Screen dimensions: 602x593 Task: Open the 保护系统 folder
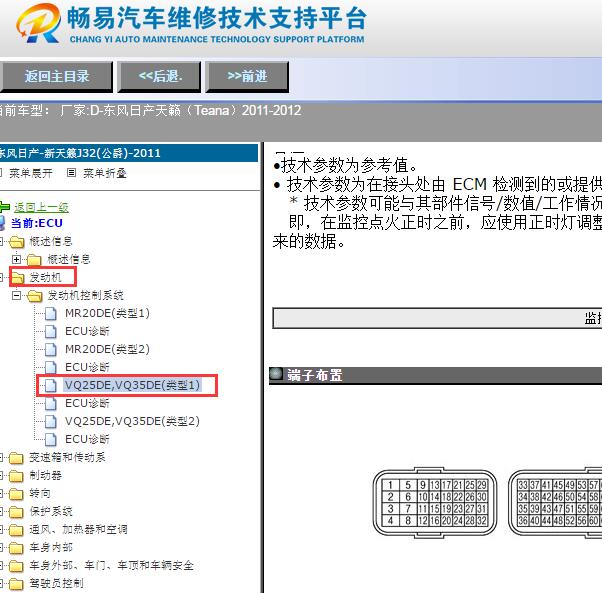point(51,512)
